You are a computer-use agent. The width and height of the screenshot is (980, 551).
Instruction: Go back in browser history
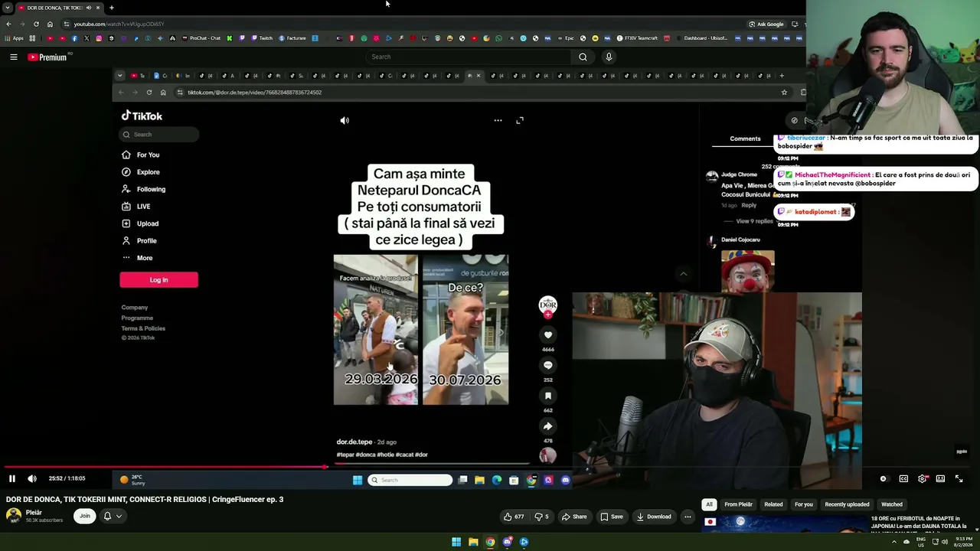point(8,24)
